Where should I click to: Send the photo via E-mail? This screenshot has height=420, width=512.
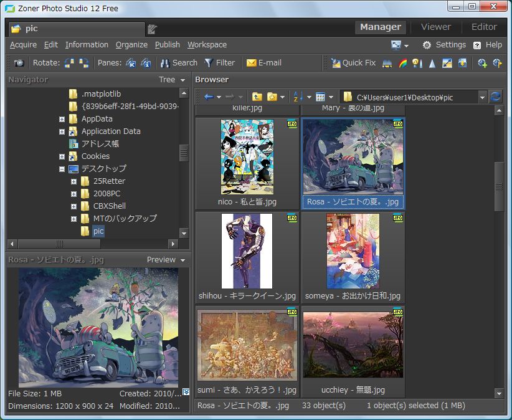click(x=264, y=63)
